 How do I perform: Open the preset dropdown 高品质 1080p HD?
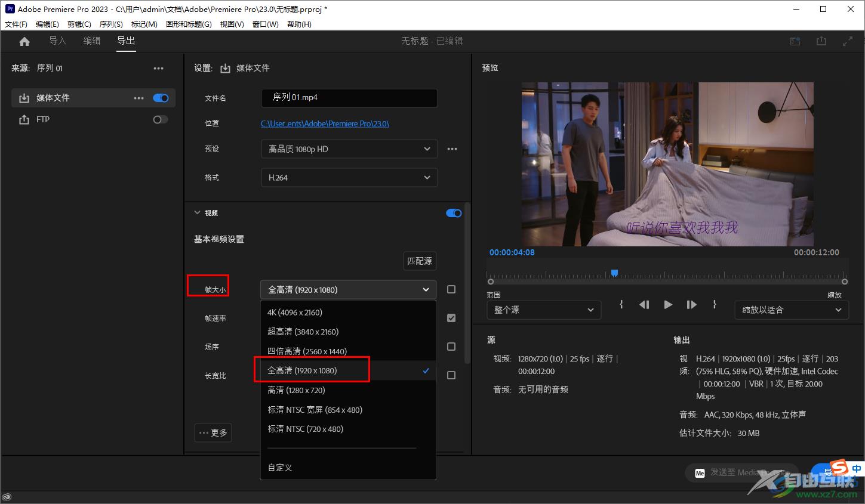click(349, 149)
